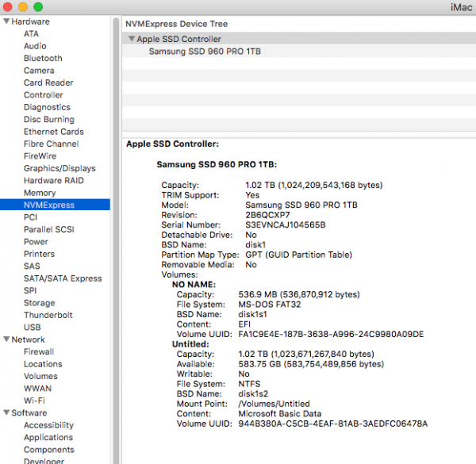This screenshot has height=464, width=476.
Task: Show Storage information
Action: coord(40,302)
